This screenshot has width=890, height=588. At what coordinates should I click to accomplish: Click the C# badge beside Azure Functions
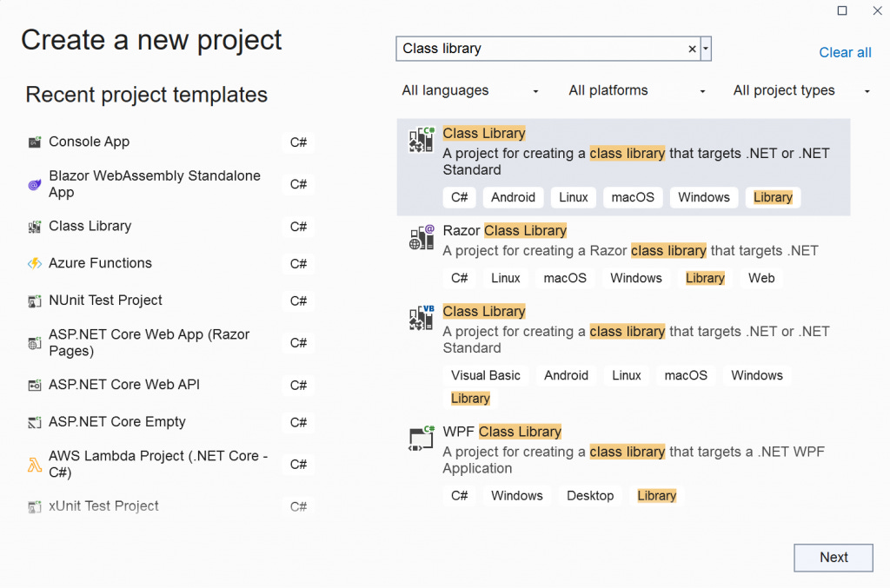click(299, 264)
